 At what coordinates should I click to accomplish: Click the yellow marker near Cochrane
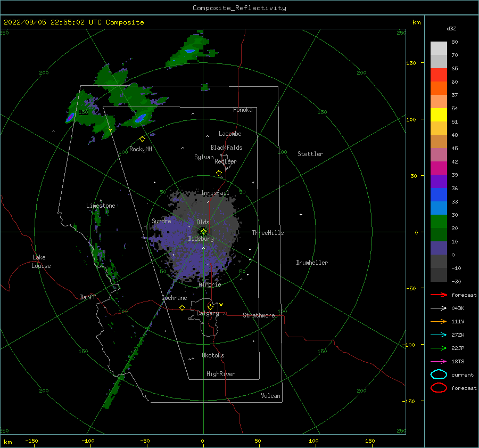182,308
